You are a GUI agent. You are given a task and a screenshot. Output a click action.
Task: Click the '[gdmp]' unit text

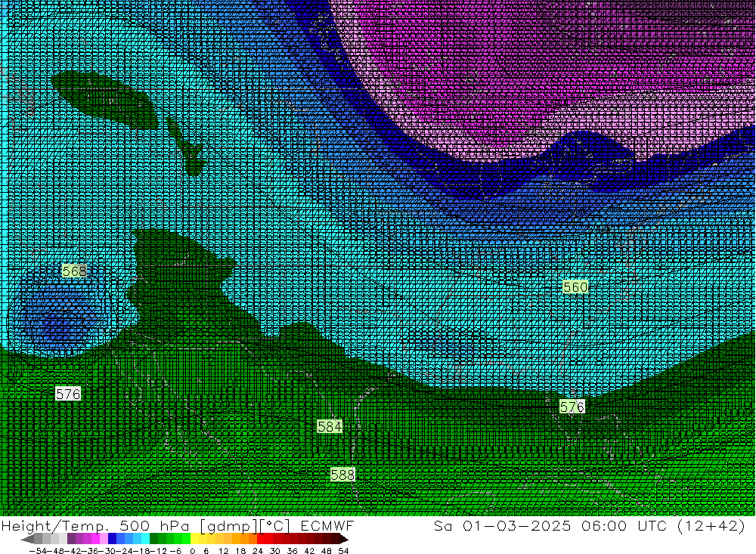coord(230,526)
